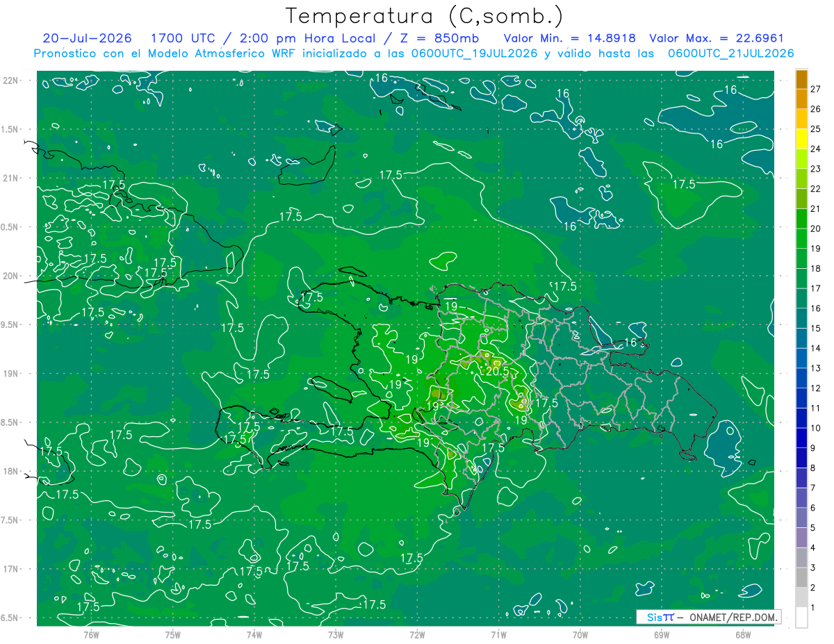This screenshot has height=644, width=834.
Task: Click the title "Temperatura (C,somb.)"
Action: tap(425, 16)
